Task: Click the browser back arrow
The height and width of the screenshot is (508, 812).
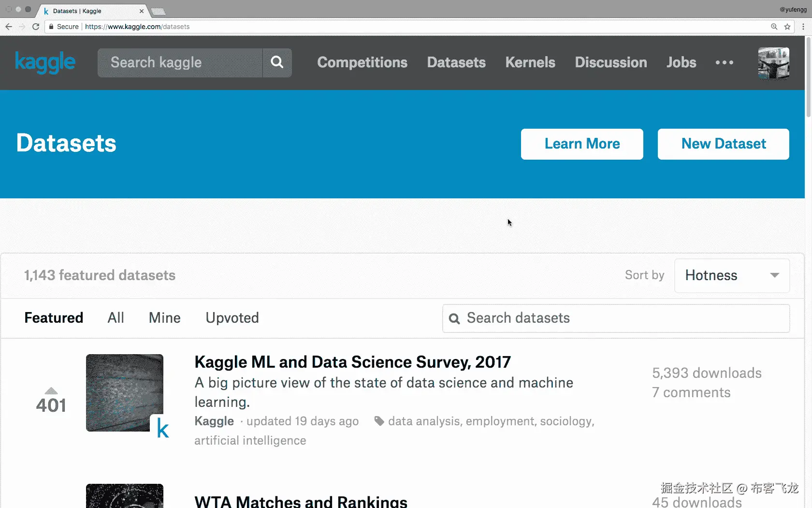Action: (9, 27)
